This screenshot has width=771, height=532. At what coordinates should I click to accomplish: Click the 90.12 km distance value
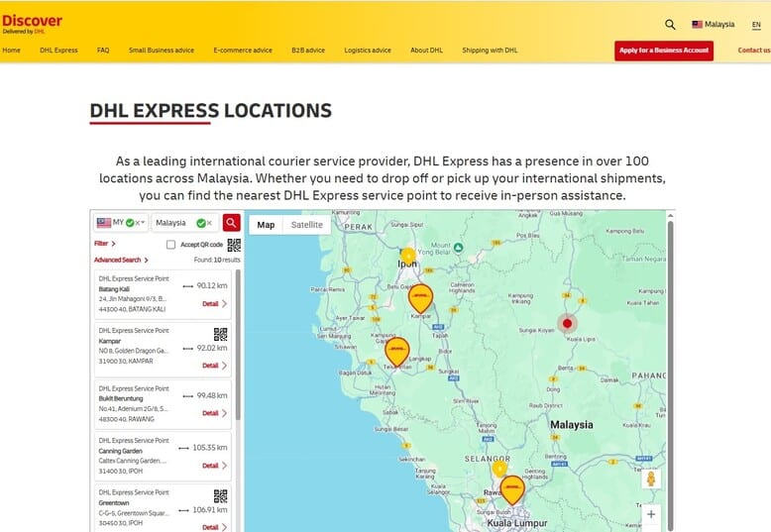tap(212, 285)
